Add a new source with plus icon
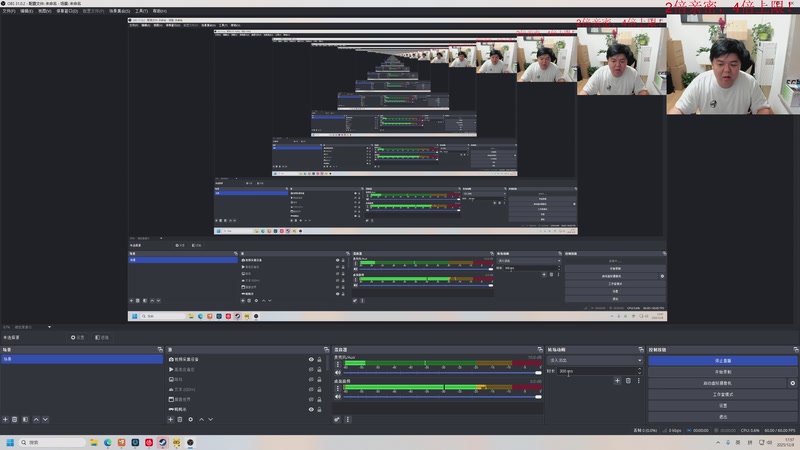Viewport: 800px width, 450px height. [170, 419]
